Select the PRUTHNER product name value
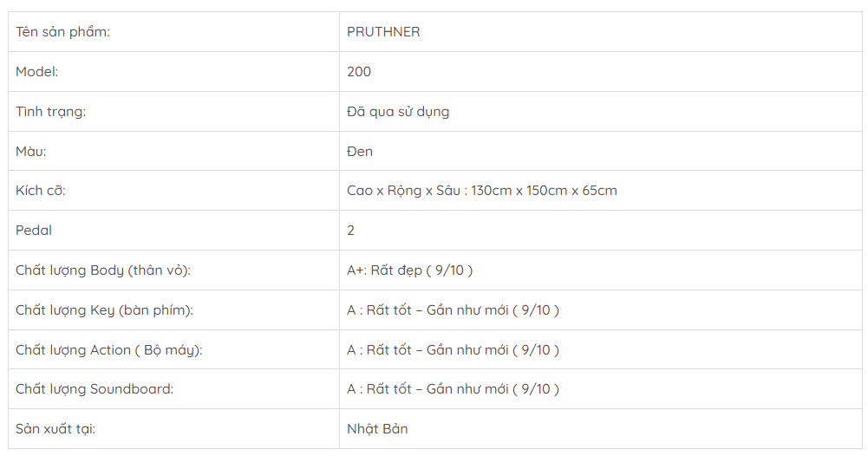 tap(383, 32)
